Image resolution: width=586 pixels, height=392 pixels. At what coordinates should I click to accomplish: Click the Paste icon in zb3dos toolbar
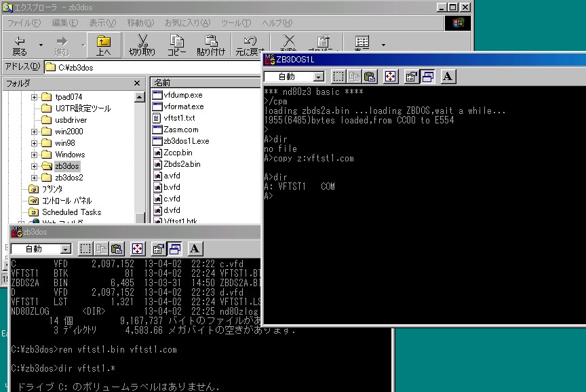pyautogui.click(x=117, y=249)
